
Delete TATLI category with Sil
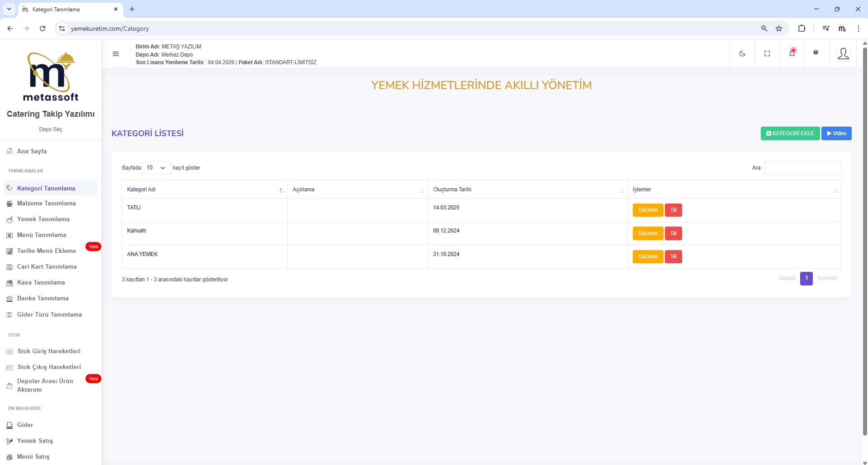[x=673, y=210]
